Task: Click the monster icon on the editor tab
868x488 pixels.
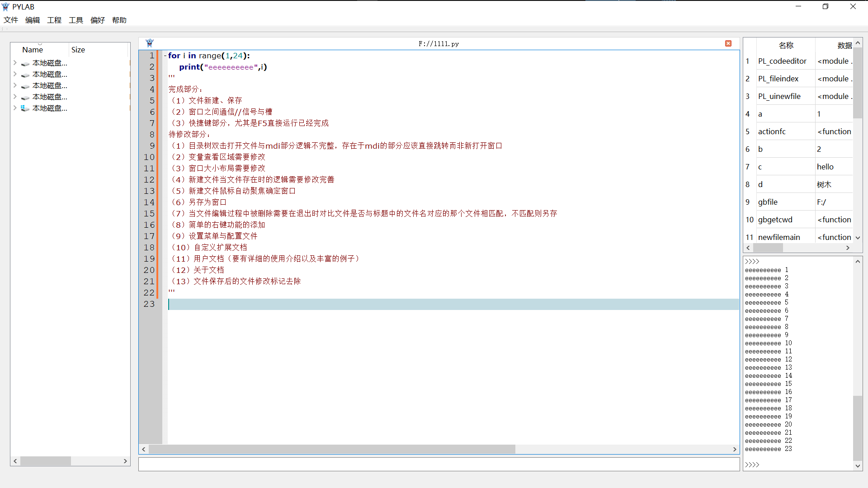Action: (x=150, y=42)
